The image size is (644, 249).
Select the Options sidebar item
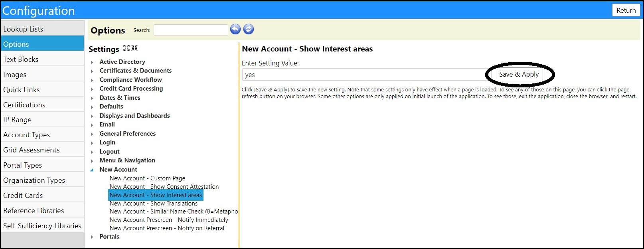click(42, 44)
